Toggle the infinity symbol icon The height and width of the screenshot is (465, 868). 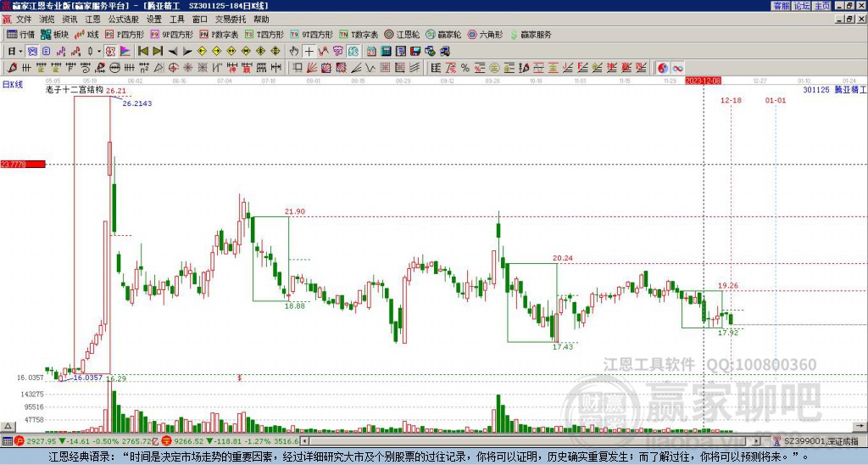tap(677, 68)
